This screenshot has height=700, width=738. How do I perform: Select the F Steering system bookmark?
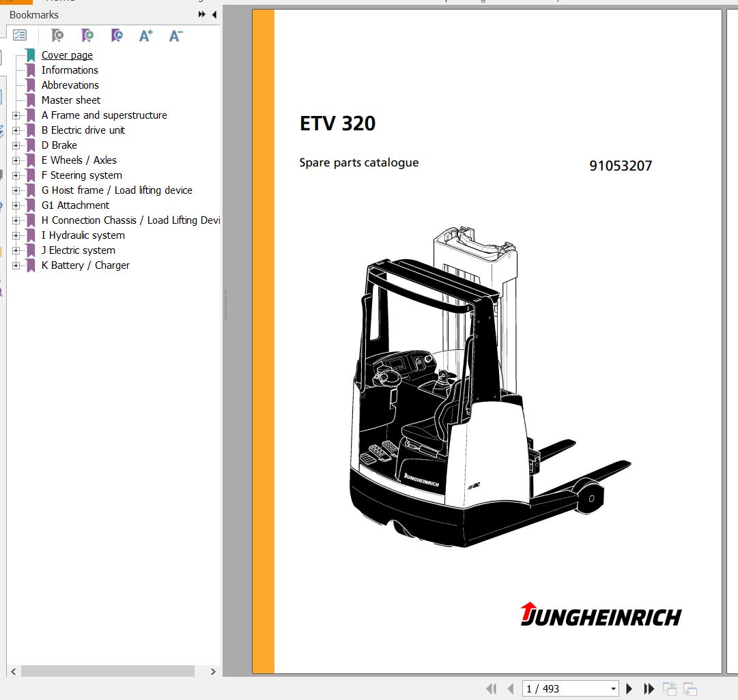pyautogui.click(x=82, y=175)
